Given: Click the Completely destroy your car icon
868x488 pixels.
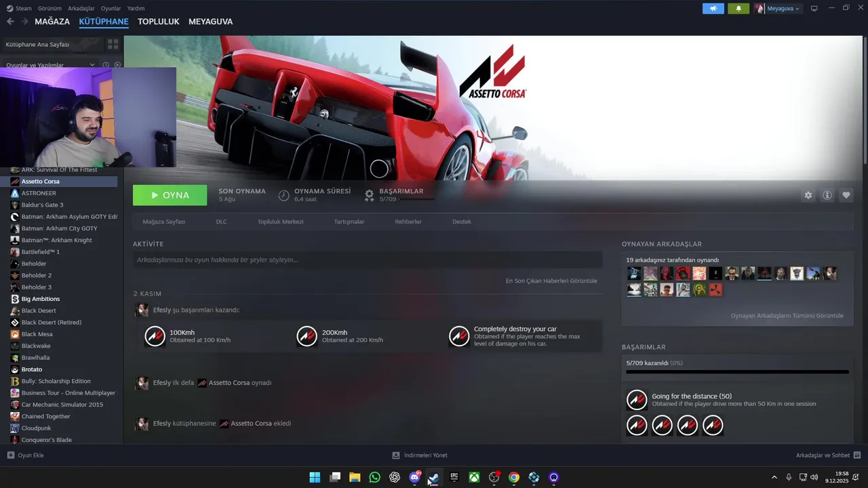Looking at the screenshot, I should click(x=459, y=336).
